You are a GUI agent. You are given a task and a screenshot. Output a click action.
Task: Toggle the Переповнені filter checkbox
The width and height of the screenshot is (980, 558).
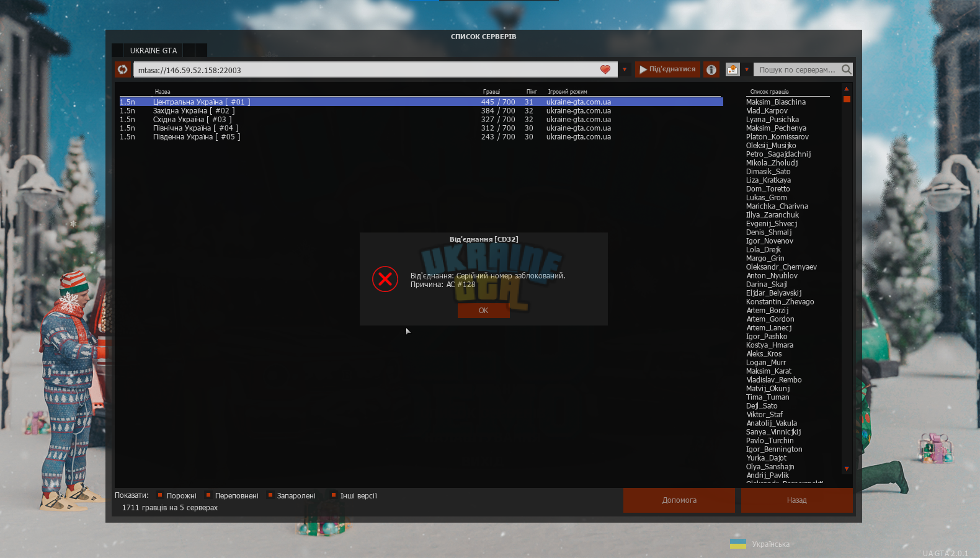(208, 495)
